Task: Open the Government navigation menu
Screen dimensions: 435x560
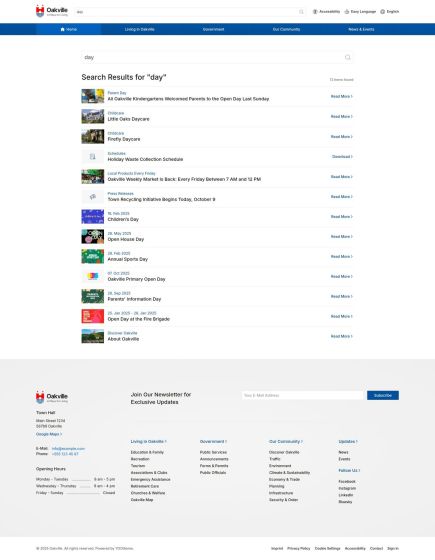Action: pos(214,29)
